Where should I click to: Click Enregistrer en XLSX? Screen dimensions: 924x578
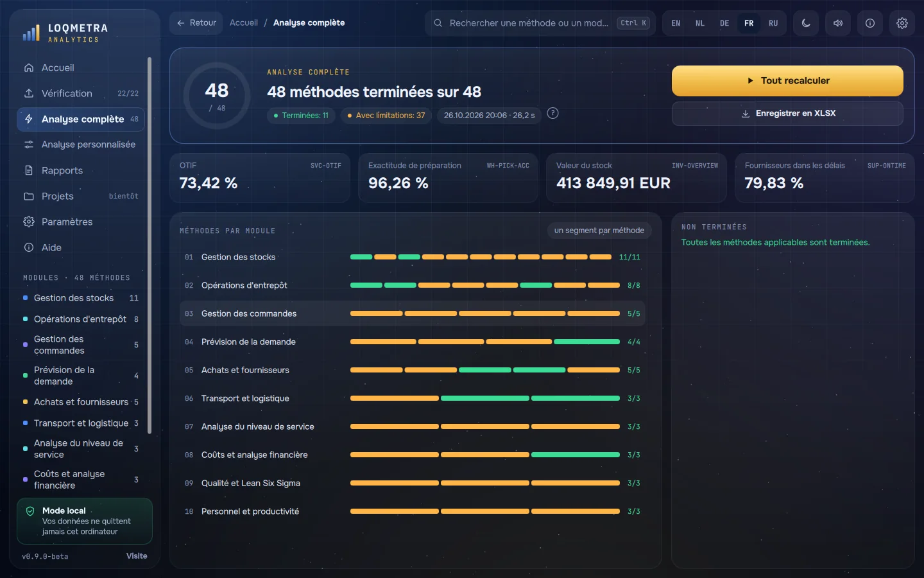tap(787, 114)
